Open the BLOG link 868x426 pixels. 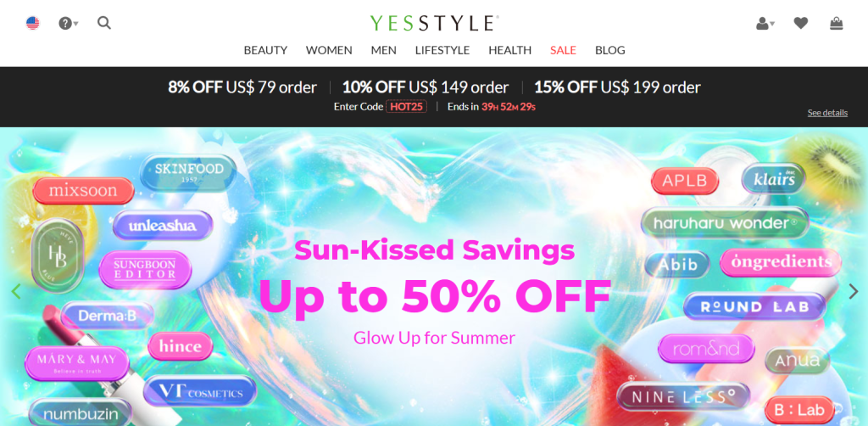[x=610, y=50]
